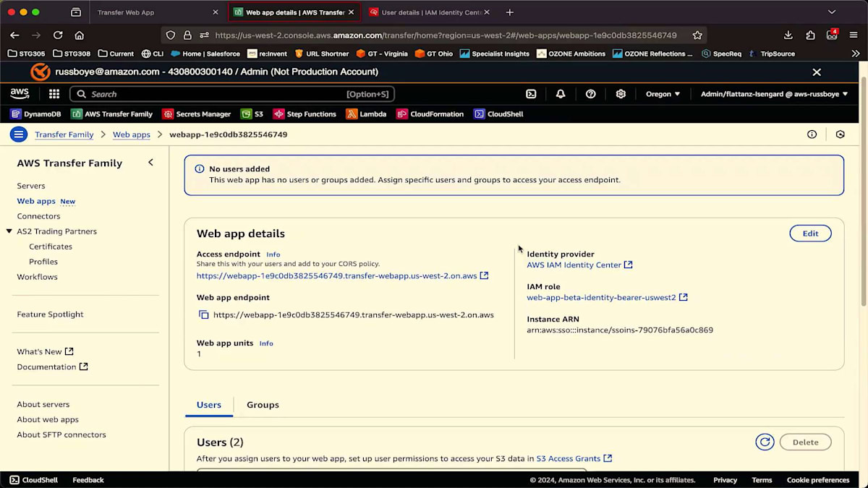The image size is (868, 488).
Task: Open Certificates in the sidebar
Action: click(51, 247)
